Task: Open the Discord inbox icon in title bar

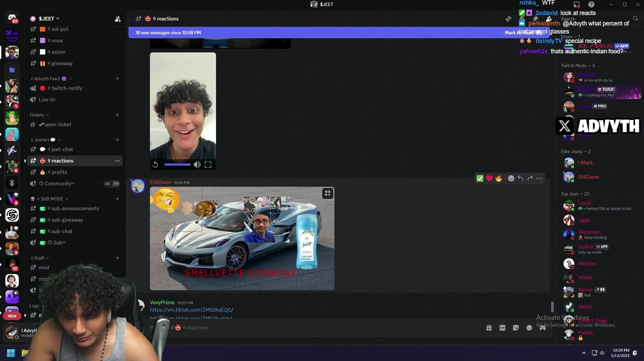Action: tap(577, 4)
